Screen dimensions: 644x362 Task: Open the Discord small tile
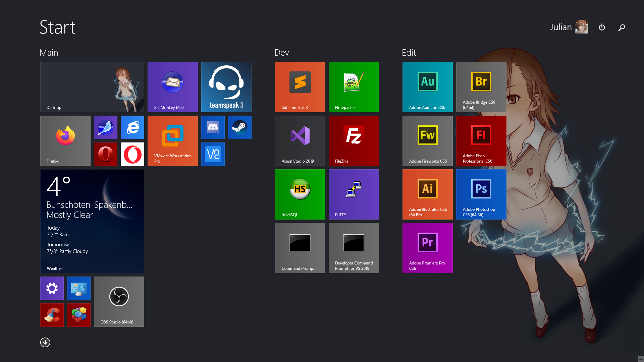point(213,127)
